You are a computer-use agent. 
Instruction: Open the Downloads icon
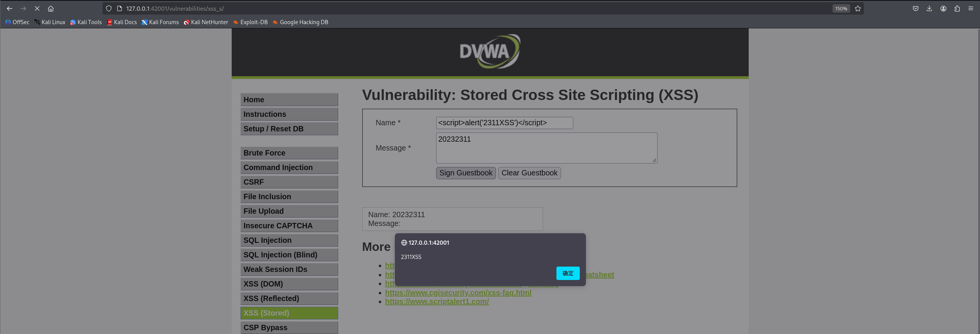[x=929, y=8]
